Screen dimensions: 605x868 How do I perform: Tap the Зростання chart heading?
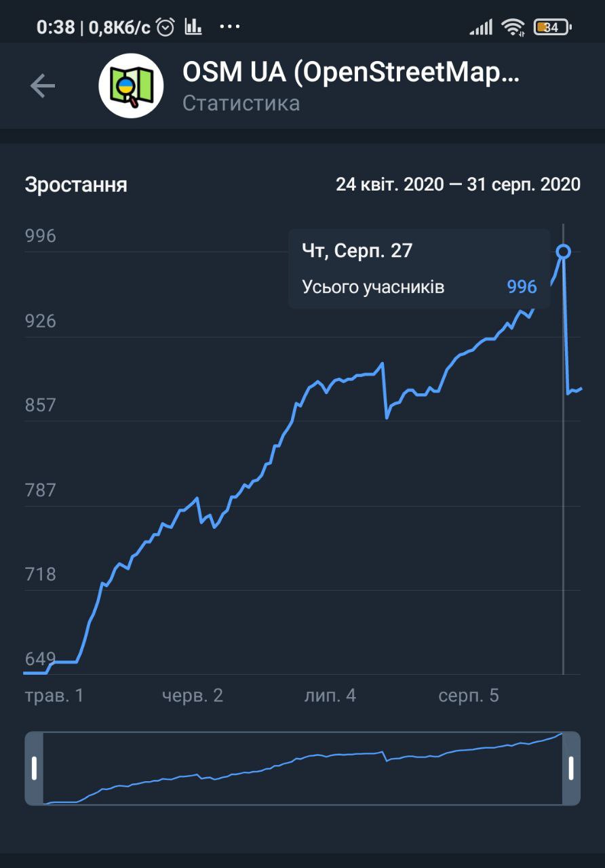pos(76,185)
